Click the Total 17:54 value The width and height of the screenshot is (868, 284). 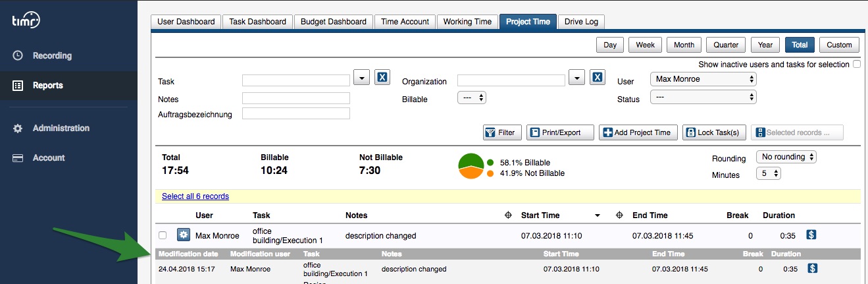click(176, 171)
